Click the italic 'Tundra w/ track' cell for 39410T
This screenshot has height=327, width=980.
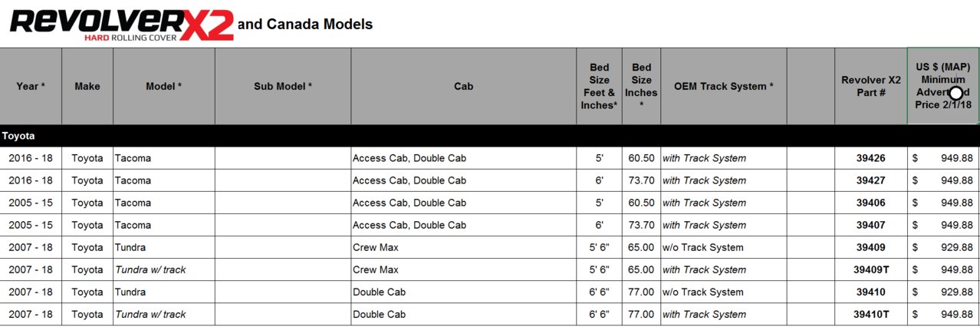pos(164,314)
